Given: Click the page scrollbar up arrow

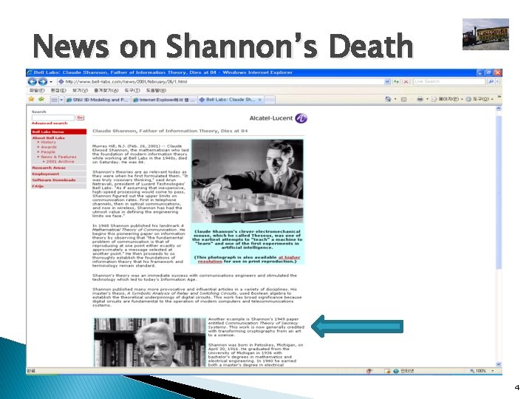Looking at the screenshot, I should pyautogui.click(x=499, y=109).
